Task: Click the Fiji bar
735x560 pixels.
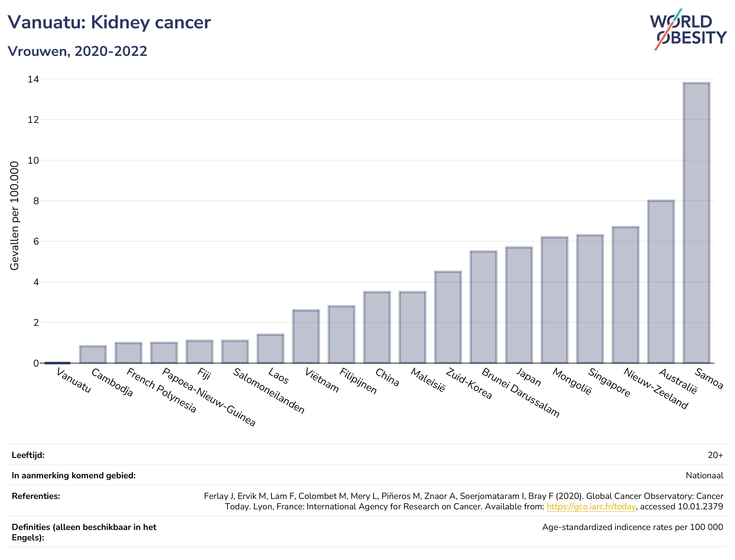Action: point(200,352)
